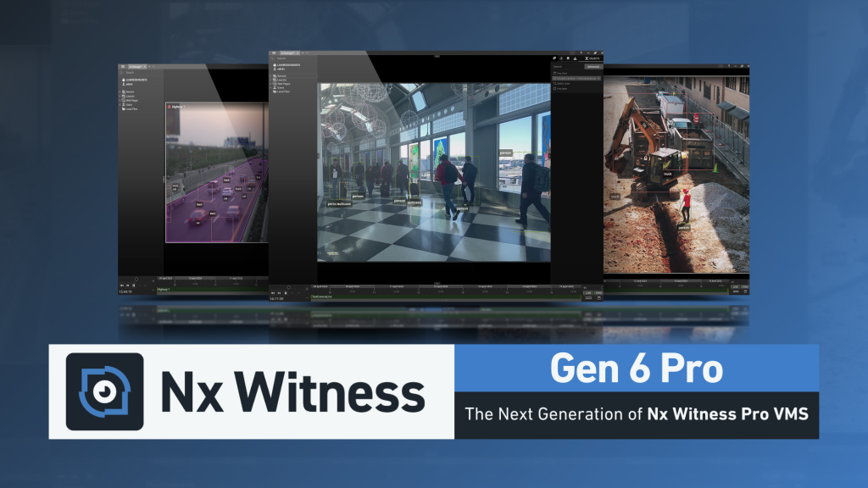Click the Advanced button in Objects panel
This screenshot has width=868, height=488.
[x=592, y=66]
